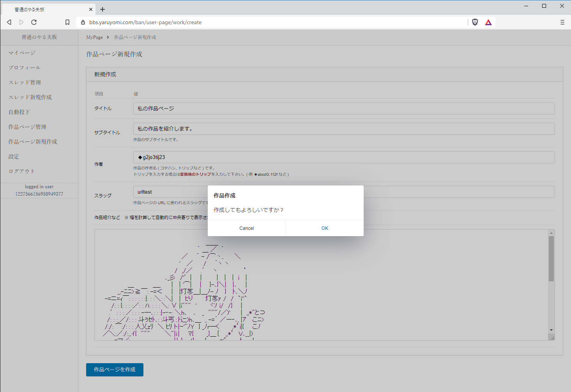Open the browser hamburger menu
The width and height of the screenshot is (571, 392).
point(562,22)
